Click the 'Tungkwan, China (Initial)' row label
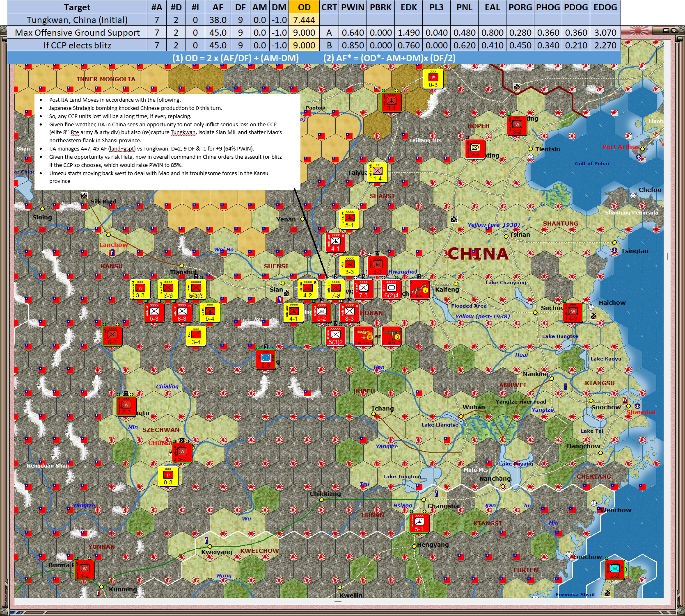The width and height of the screenshot is (685, 616). pyautogui.click(x=77, y=20)
